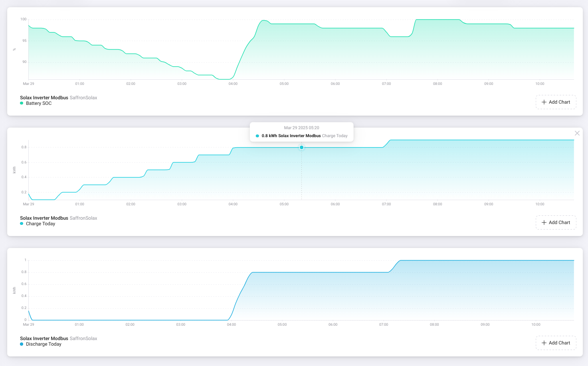Click the 04:00 axis label on Battery SOC chart
The height and width of the screenshot is (366, 588).
click(x=233, y=84)
